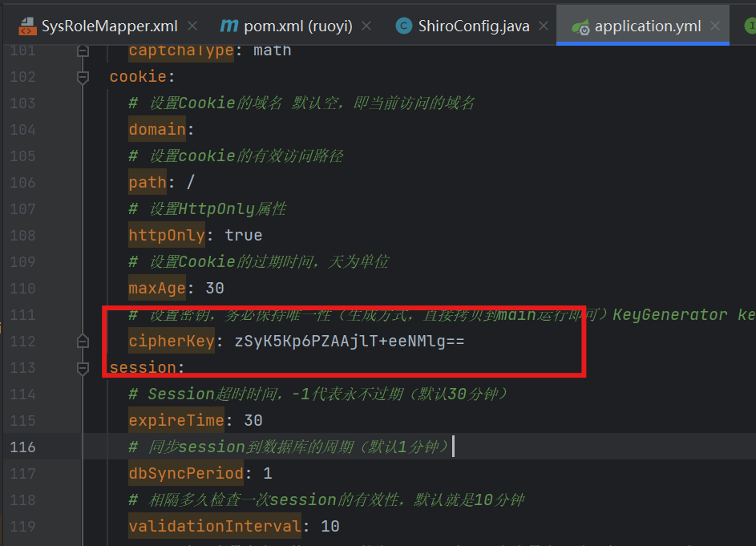
Task: Click the XML file icon of SysRoleMapper.xml
Action: click(x=27, y=26)
